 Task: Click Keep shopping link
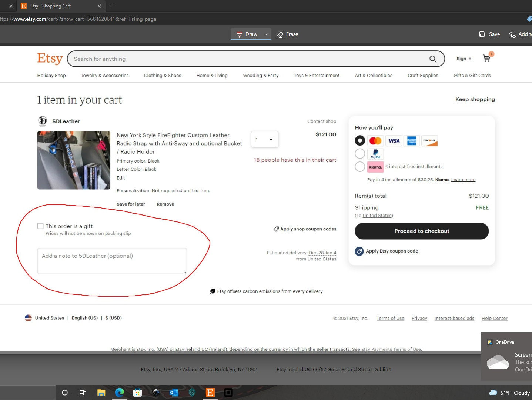[x=475, y=99]
